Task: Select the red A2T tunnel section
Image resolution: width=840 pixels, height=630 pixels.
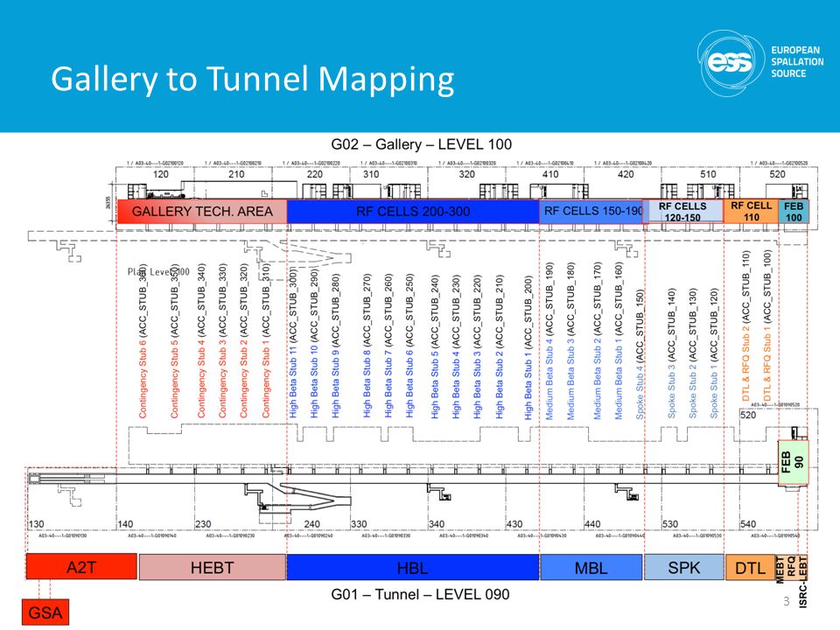Action: (81, 567)
